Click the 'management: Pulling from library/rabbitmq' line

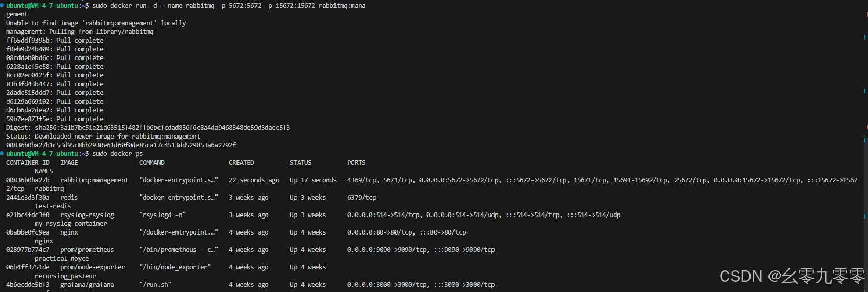[x=80, y=32]
